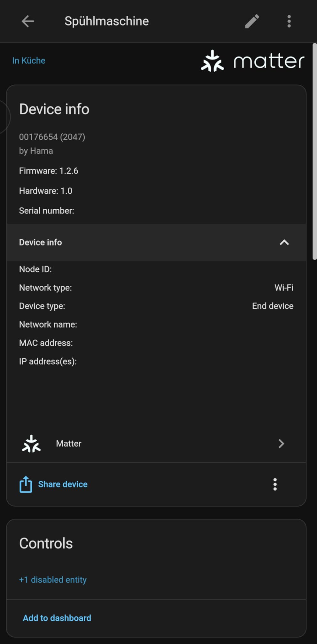The image size is (317, 644).
Task: Go back using the arrow icon
Action: coord(28,21)
